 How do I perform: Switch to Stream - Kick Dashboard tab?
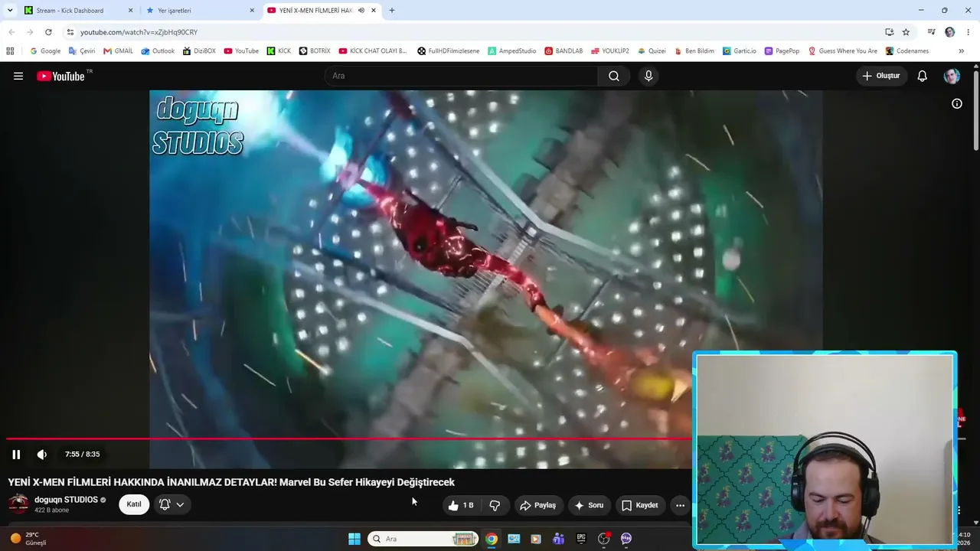(x=78, y=11)
